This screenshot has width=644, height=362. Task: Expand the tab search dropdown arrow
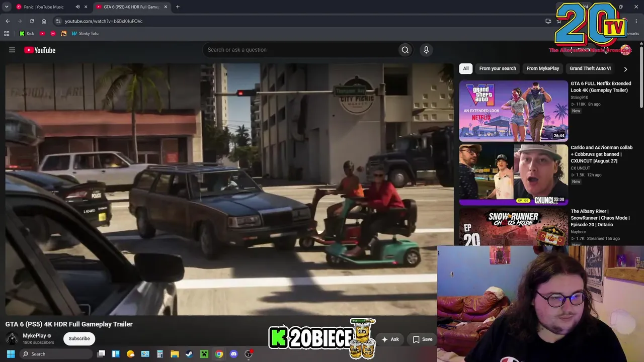(x=7, y=7)
